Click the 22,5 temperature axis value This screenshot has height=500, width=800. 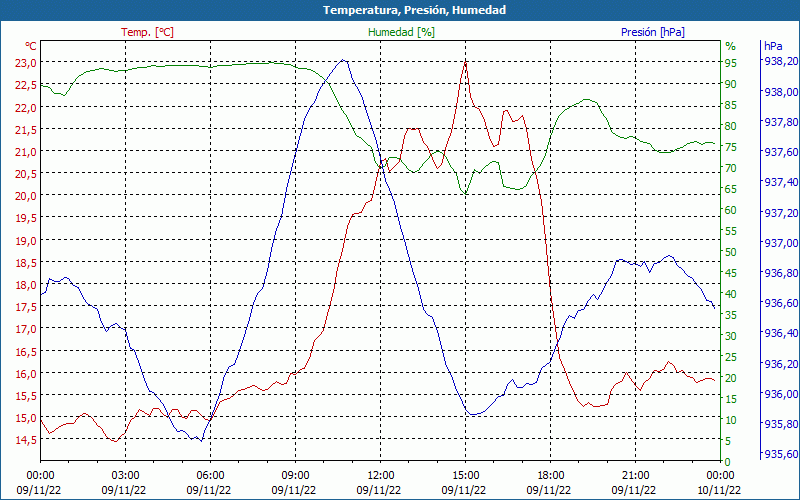[26, 85]
